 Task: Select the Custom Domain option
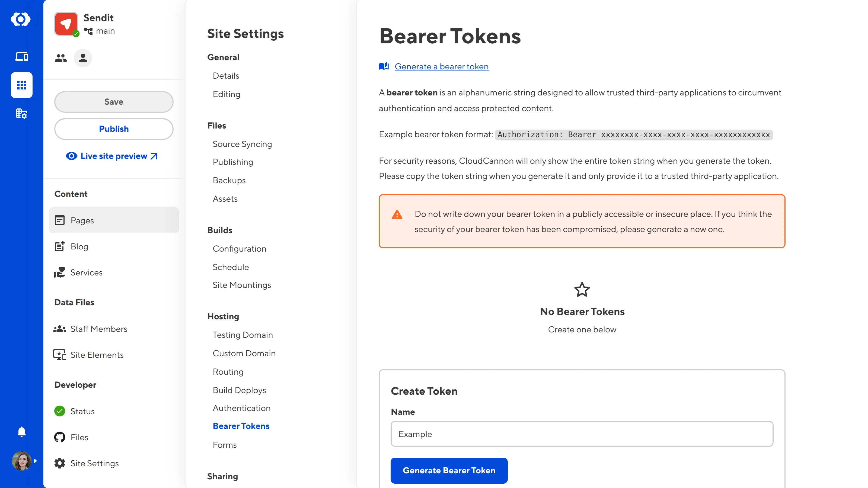click(x=244, y=353)
